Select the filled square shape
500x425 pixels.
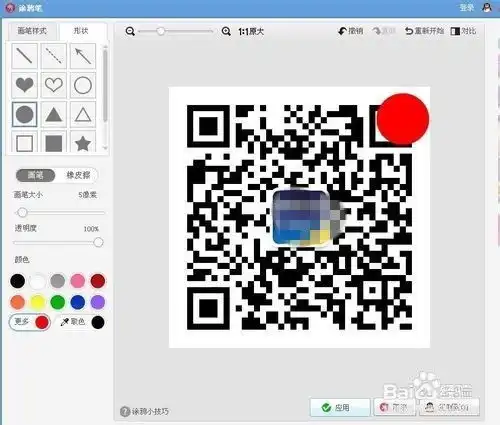point(54,142)
